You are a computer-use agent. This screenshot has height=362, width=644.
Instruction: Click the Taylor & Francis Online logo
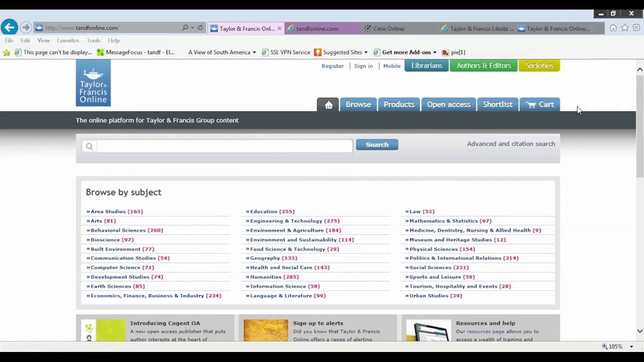pos(93,83)
